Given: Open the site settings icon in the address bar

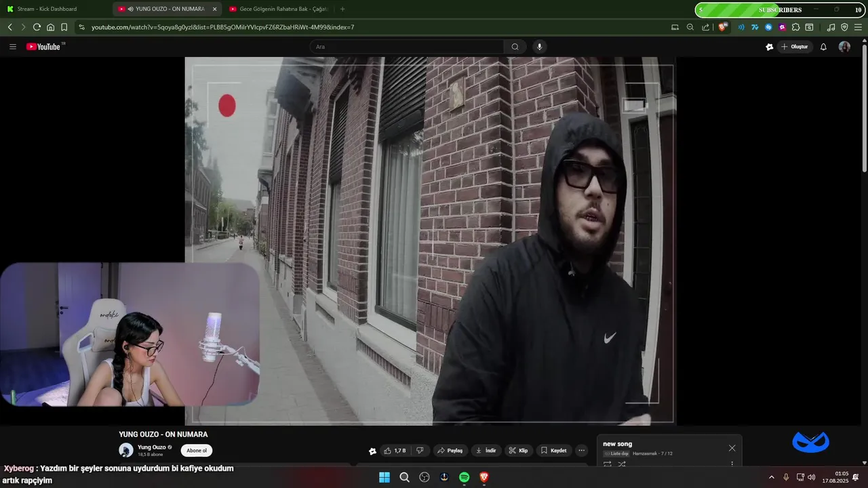Looking at the screenshot, I should (x=81, y=27).
